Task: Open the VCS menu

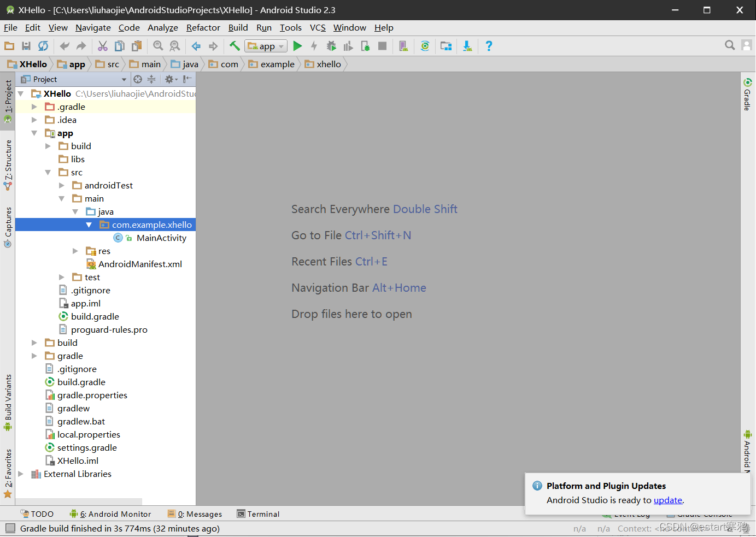Action: tap(318, 27)
